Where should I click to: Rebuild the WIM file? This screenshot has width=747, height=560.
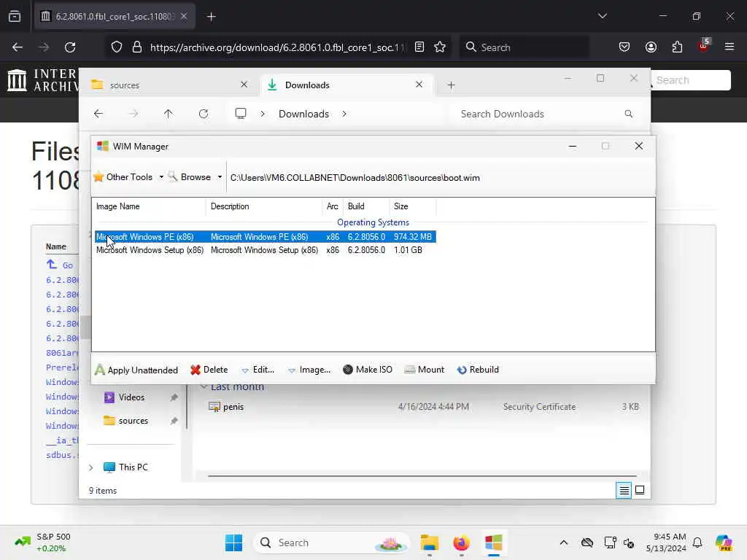click(478, 370)
